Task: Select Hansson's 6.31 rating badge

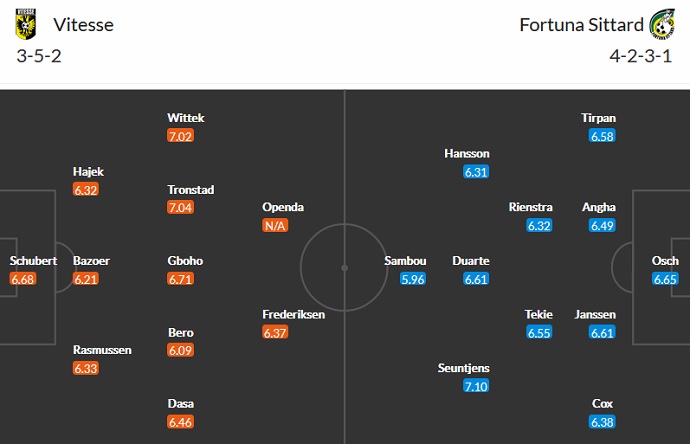Action: pyautogui.click(x=476, y=172)
